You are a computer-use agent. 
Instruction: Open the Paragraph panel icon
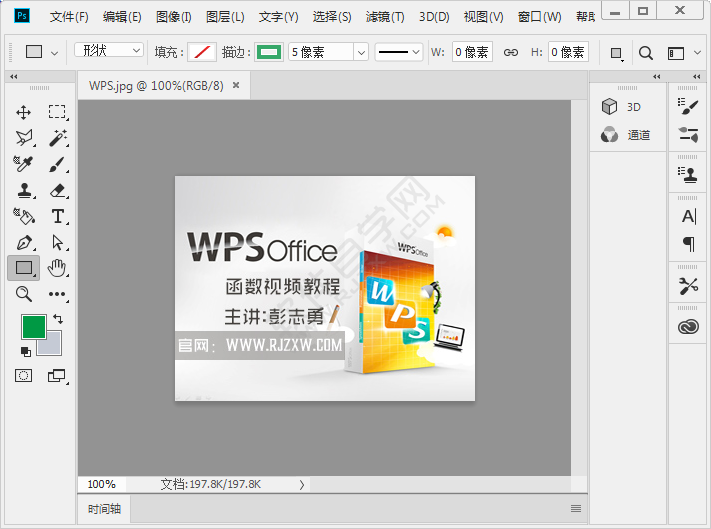(x=689, y=244)
